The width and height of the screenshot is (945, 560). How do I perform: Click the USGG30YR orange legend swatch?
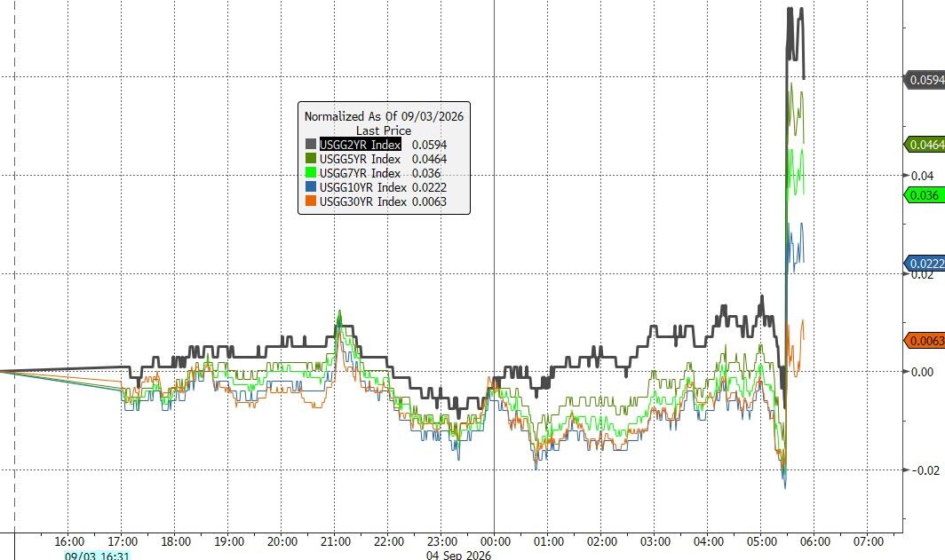(x=310, y=201)
